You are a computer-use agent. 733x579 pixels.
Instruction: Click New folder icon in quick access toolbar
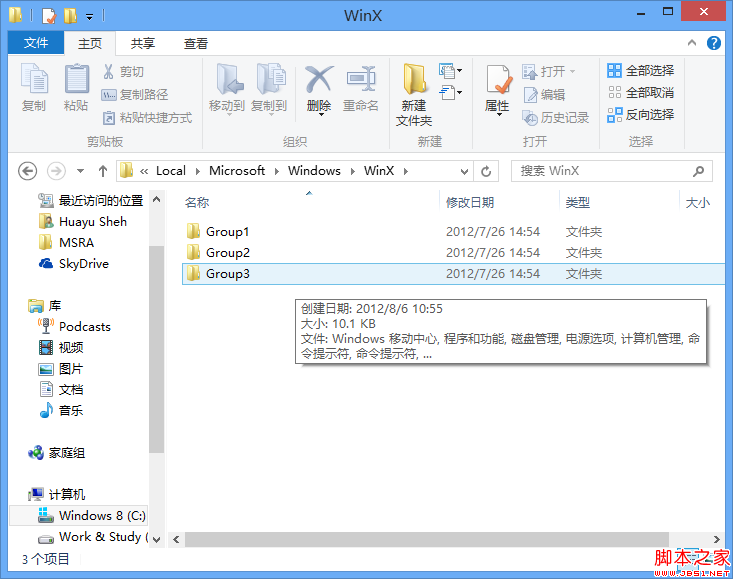(70, 16)
